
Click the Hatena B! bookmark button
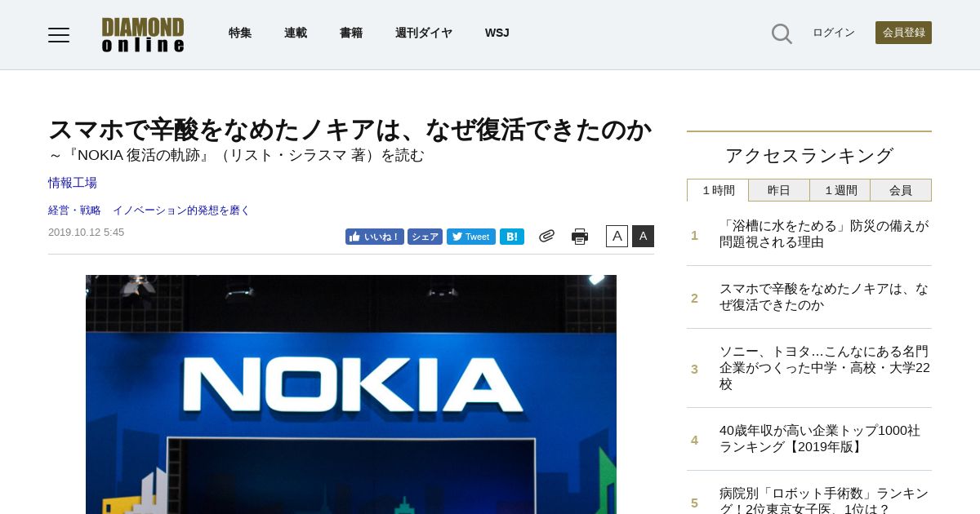pyautogui.click(x=512, y=237)
